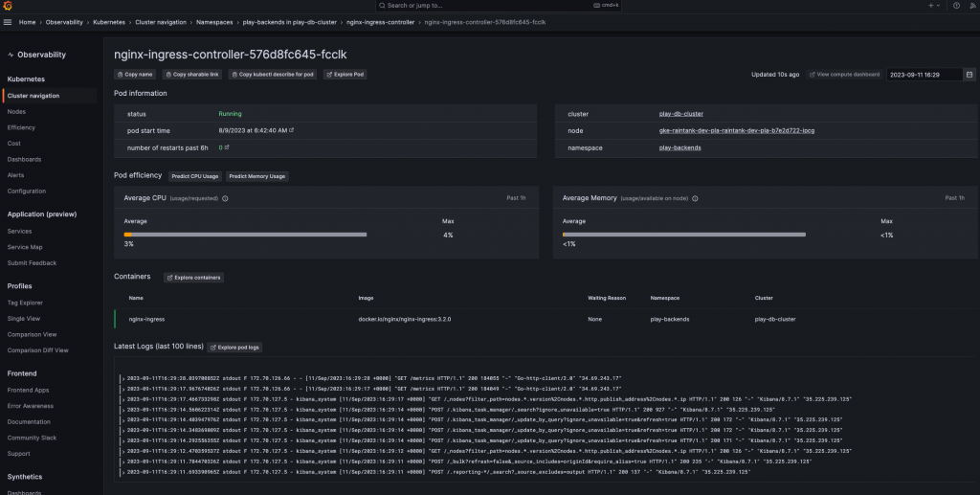This screenshot has height=495, width=980.
Task: Open the help question-mark icon
Action: (x=956, y=6)
